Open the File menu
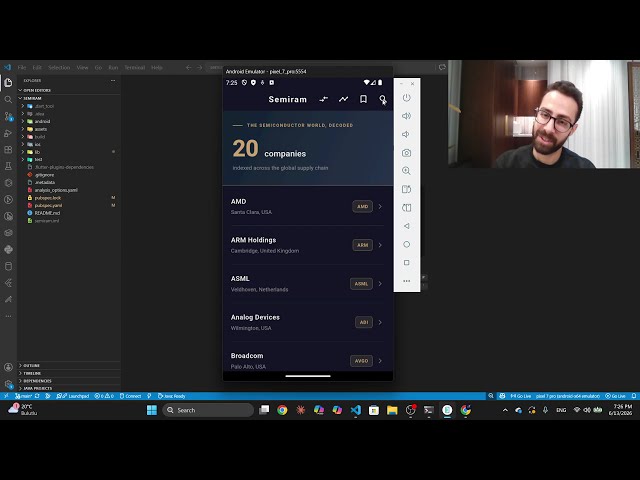The image size is (640, 480). point(22,67)
